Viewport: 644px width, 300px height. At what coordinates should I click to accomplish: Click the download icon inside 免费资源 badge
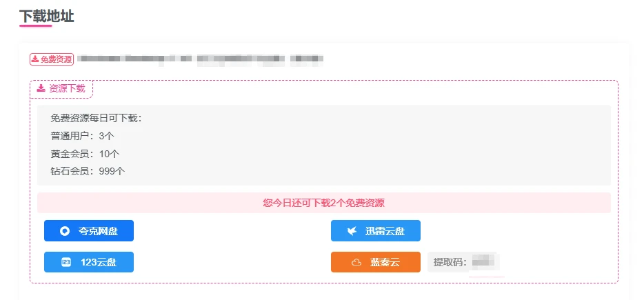[x=35, y=59]
